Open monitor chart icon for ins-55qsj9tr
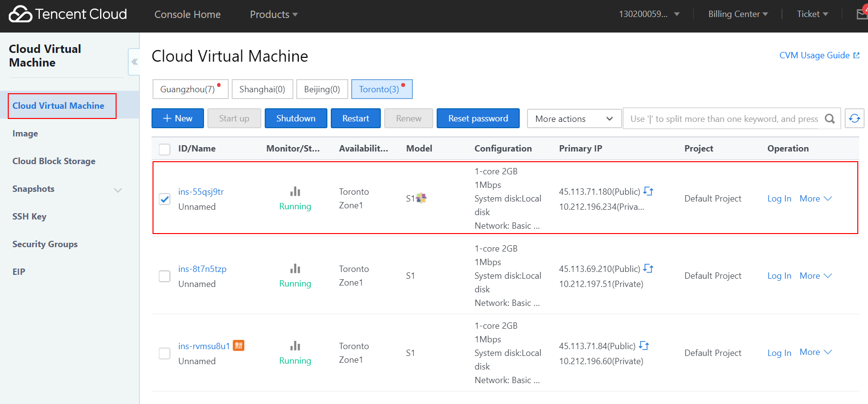This screenshot has width=868, height=404. pyautogui.click(x=295, y=191)
